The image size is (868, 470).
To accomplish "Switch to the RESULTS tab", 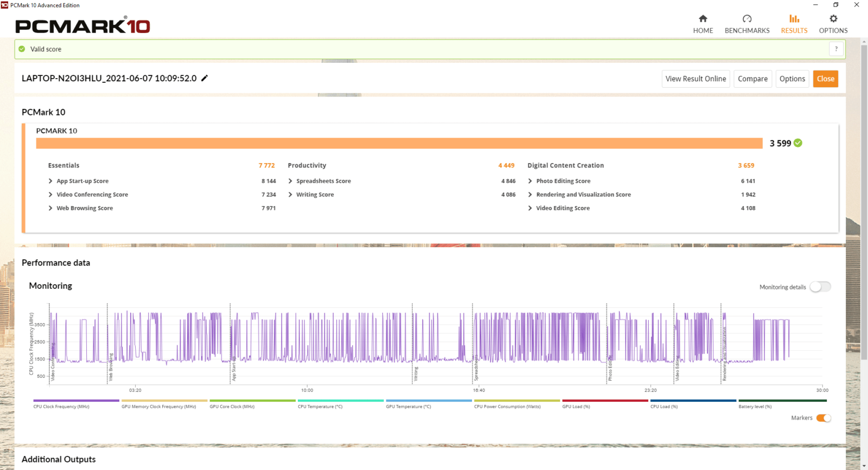I will 794,24.
